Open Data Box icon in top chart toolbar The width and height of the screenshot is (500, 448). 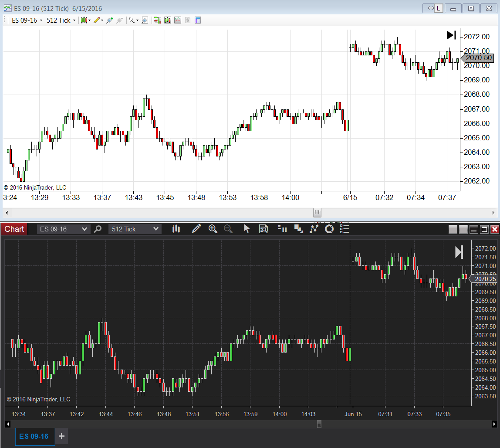pos(145,20)
